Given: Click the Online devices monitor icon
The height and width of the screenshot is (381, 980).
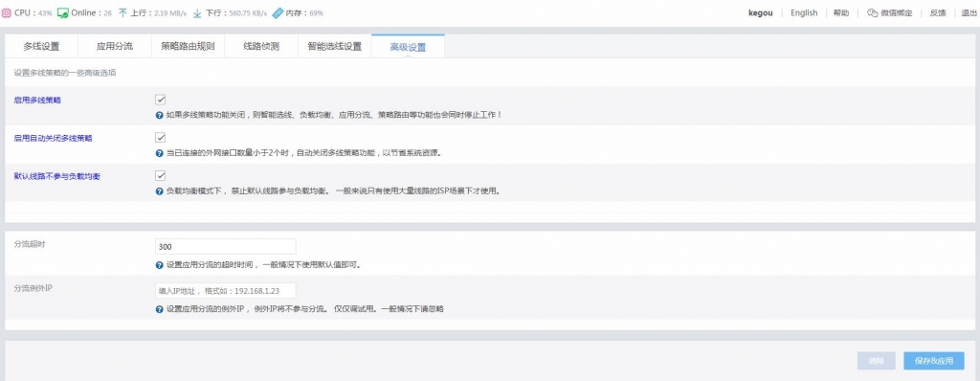Looking at the screenshot, I should 62,12.
